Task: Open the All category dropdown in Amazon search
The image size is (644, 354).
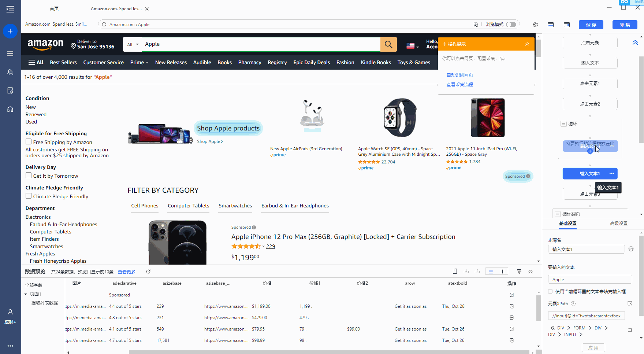Action: [x=133, y=44]
